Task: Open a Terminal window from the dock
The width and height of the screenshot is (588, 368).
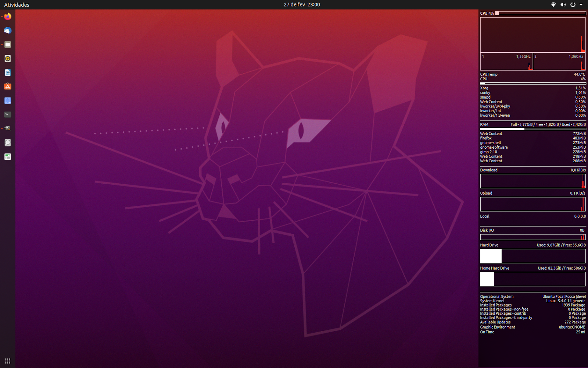Action: click(7, 114)
